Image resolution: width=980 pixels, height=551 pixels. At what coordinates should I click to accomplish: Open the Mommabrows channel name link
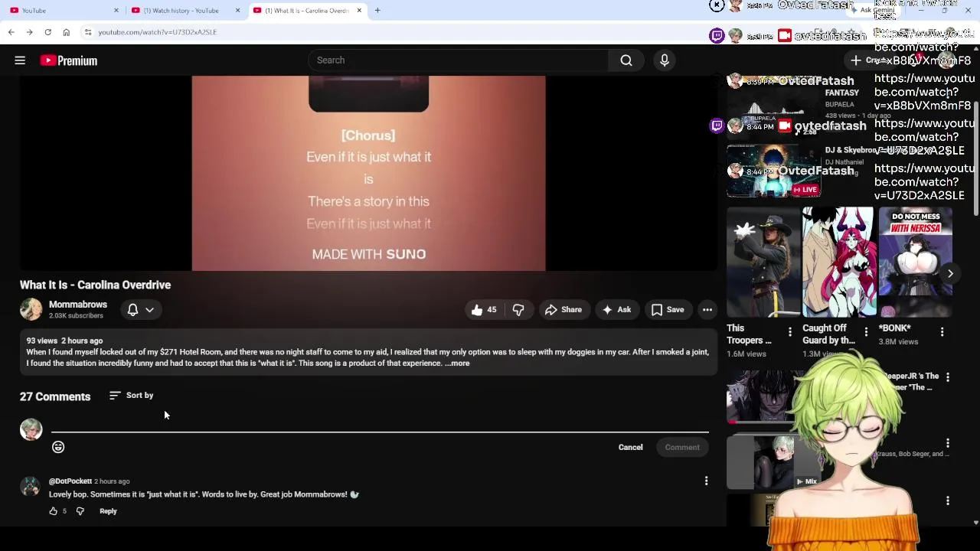tap(78, 305)
